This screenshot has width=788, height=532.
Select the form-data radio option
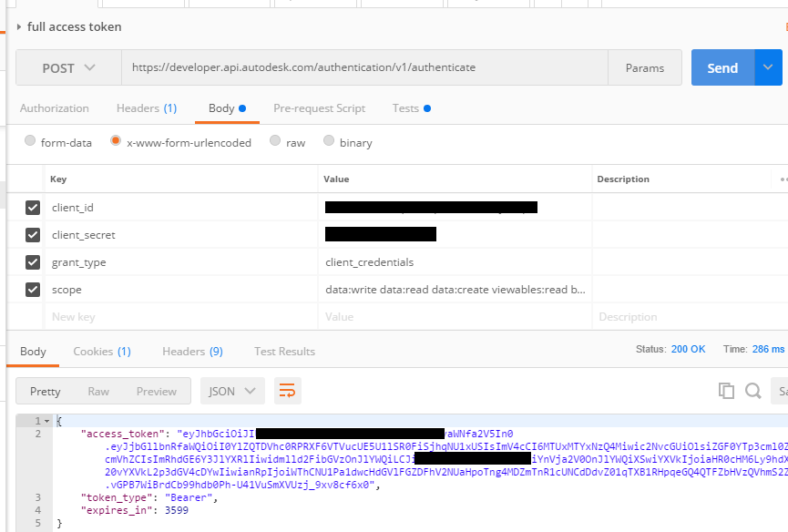(x=30, y=140)
